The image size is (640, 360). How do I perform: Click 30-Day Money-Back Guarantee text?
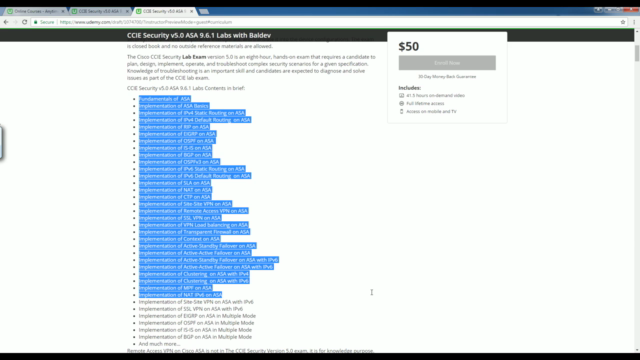click(x=447, y=77)
